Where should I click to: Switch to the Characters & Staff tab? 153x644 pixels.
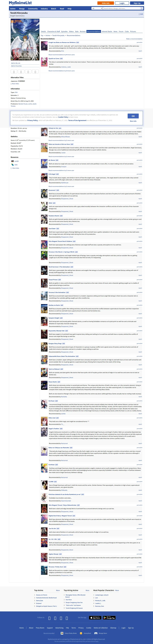coord(53,32)
